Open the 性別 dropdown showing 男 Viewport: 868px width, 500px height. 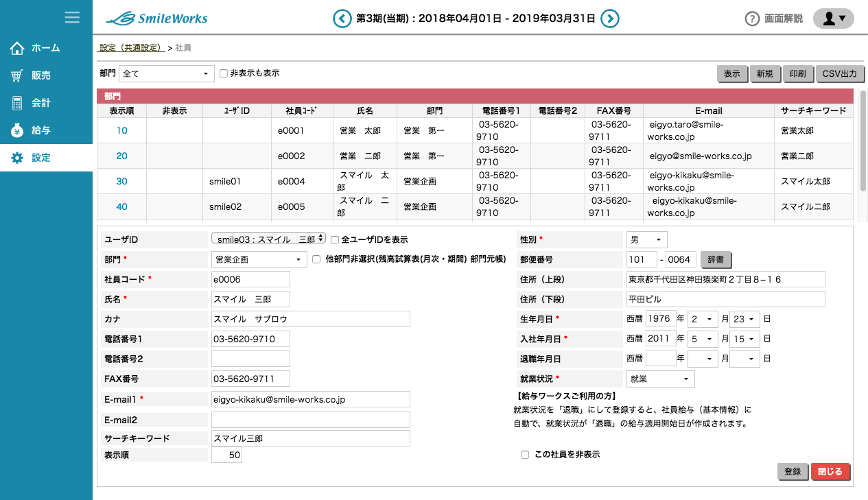pyautogui.click(x=646, y=239)
